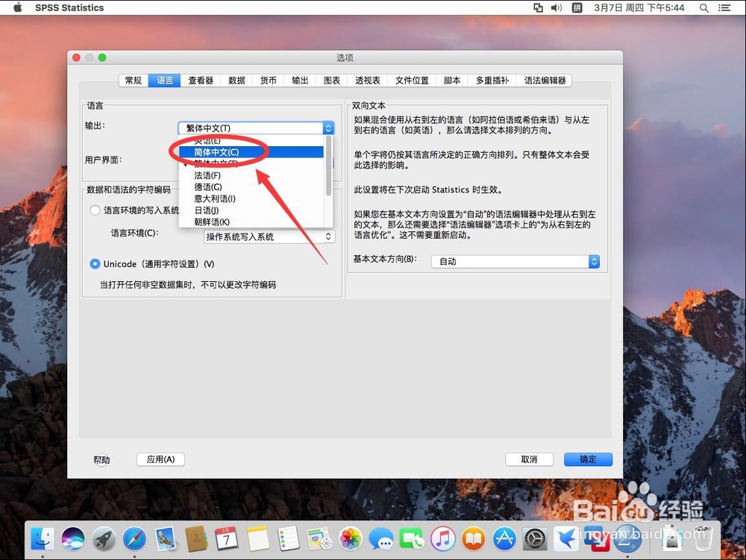Open iBooks icon in dock

pyautogui.click(x=474, y=538)
